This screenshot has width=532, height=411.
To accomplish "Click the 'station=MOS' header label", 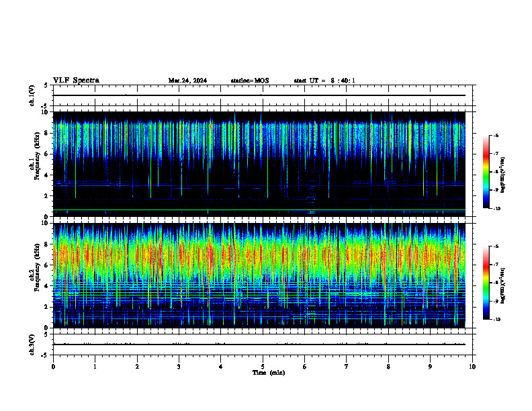I will point(250,81).
